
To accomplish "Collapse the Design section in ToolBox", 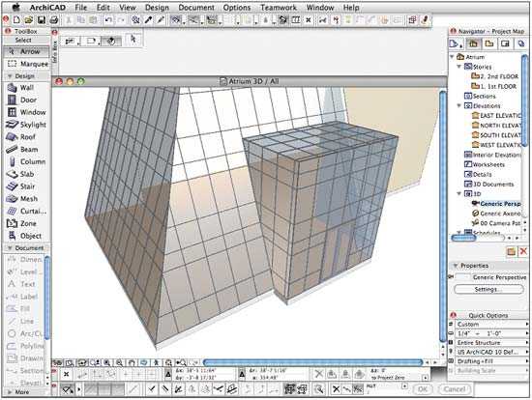I will pos(10,76).
